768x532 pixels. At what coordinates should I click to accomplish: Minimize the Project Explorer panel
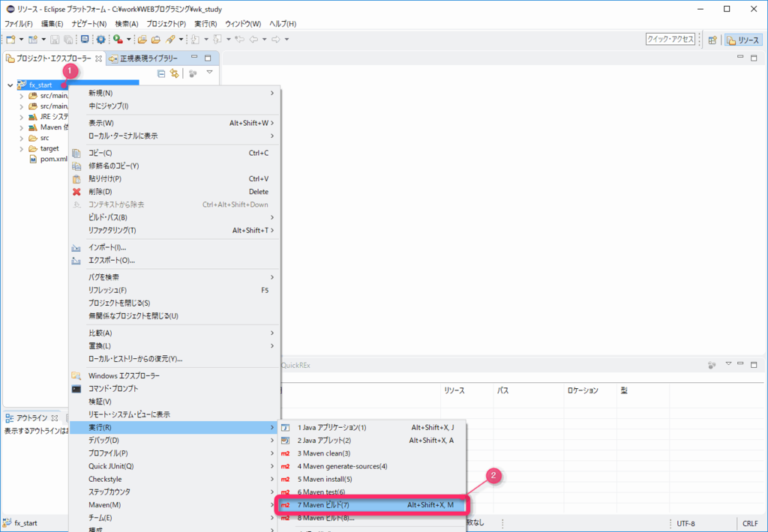[194, 57]
